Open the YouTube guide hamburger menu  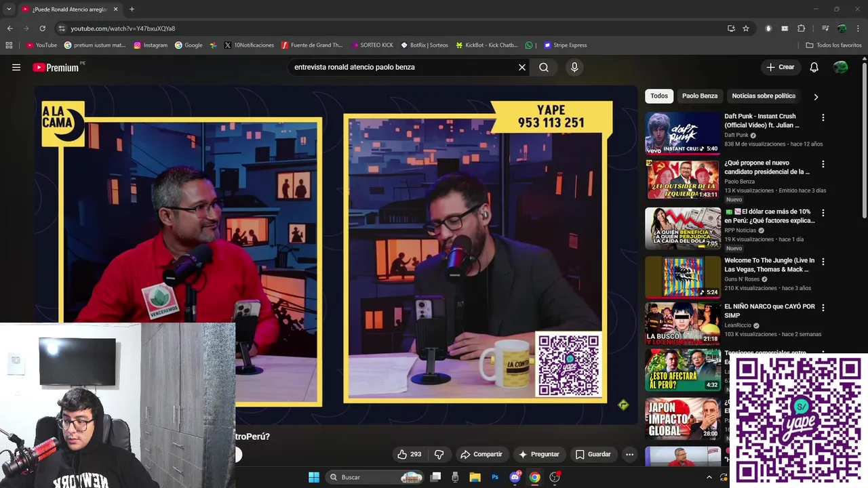pyautogui.click(x=16, y=67)
